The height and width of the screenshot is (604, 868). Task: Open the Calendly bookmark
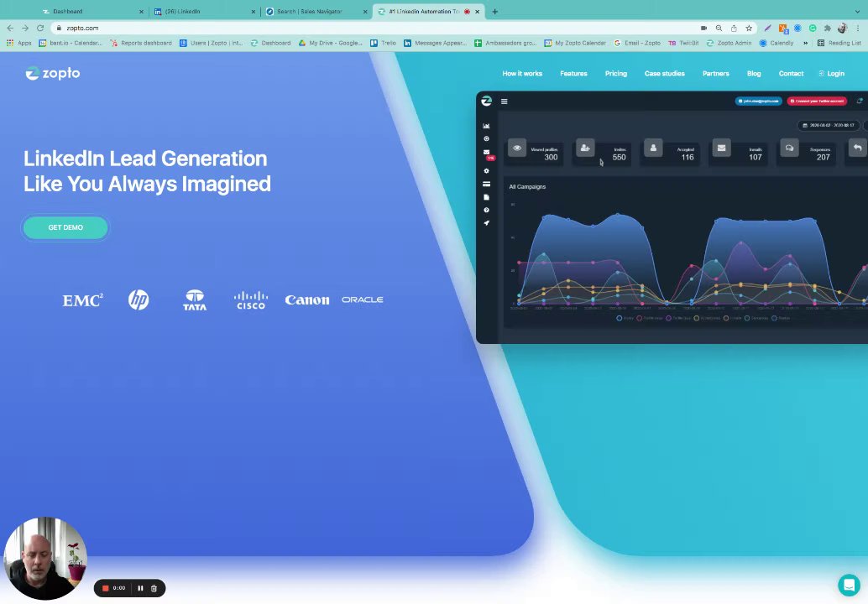click(x=776, y=43)
